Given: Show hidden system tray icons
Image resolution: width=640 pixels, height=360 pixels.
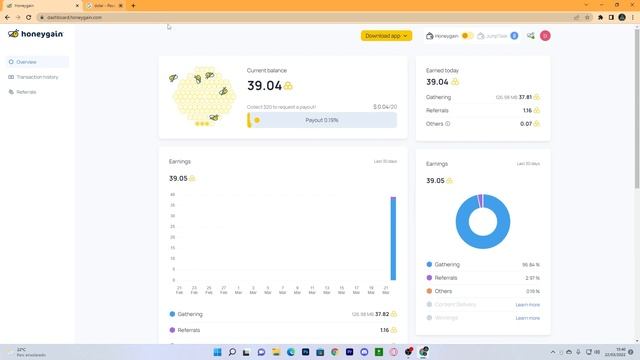Looking at the screenshot, I should (x=553, y=352).
